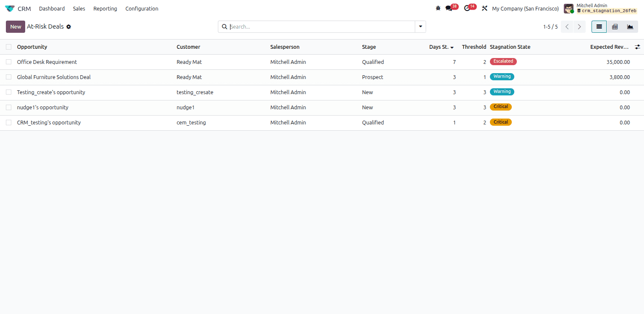644x314 pixels.
Task: Go to next page of records
Action: [579, 26]
